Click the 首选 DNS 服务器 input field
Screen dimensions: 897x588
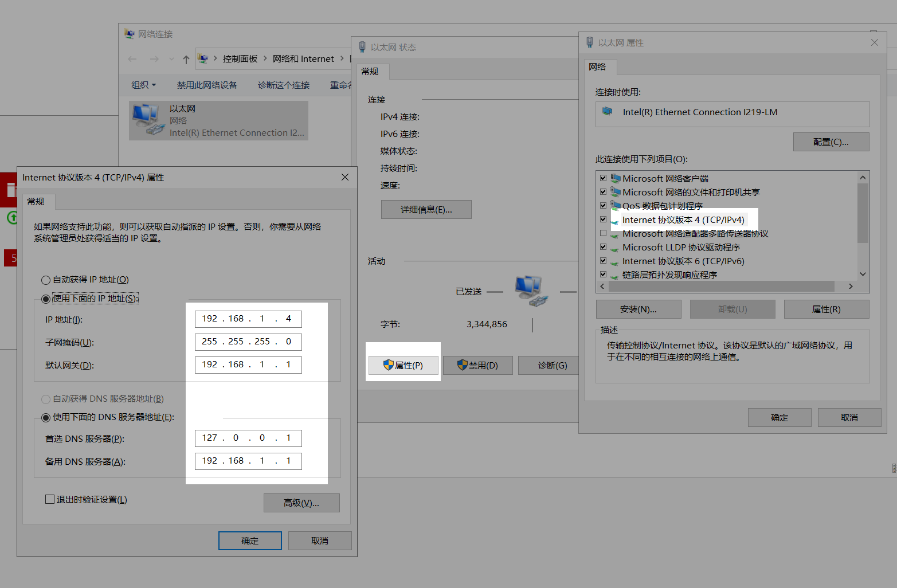[248, 438]
